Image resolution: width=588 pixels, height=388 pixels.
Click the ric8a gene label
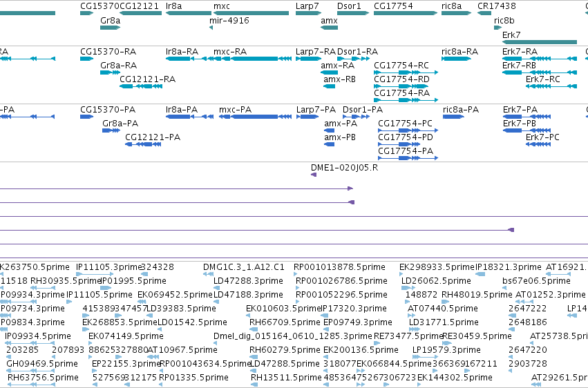[451, 6]
